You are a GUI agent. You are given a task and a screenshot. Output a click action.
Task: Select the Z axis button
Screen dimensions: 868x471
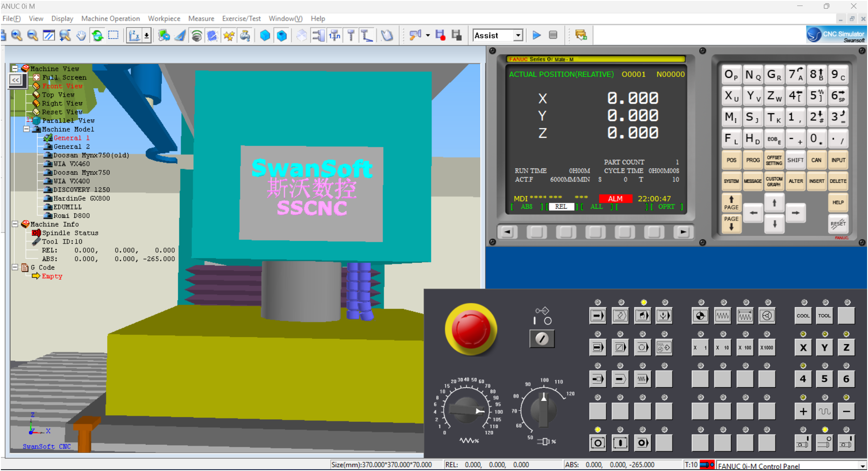pos(846,348)
